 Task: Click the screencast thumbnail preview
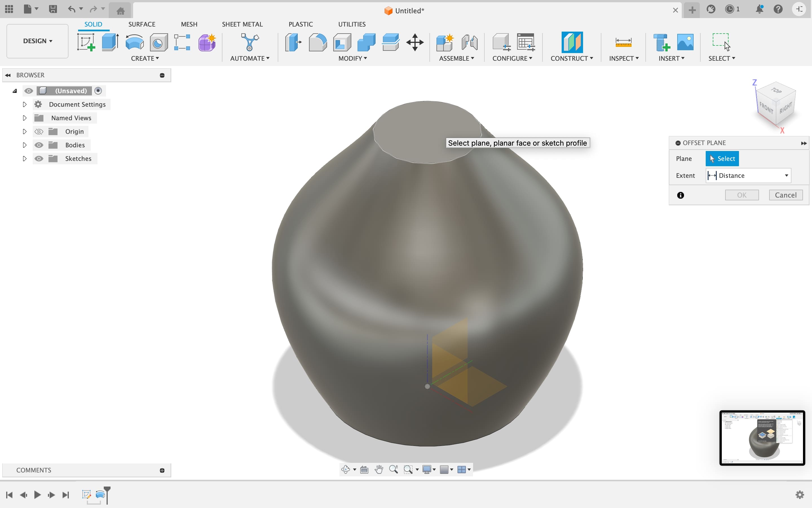(762, 438)
